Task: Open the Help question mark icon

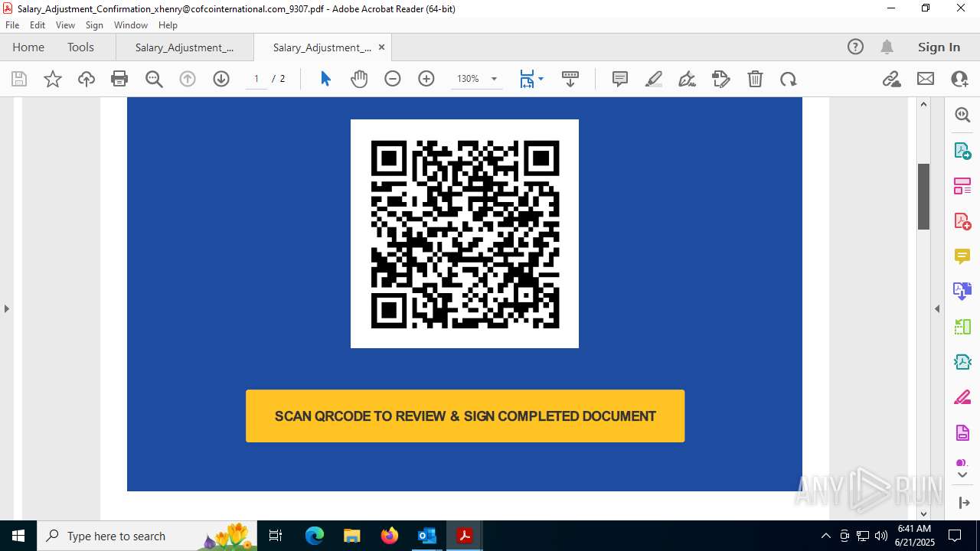Action: pos(855,47)
